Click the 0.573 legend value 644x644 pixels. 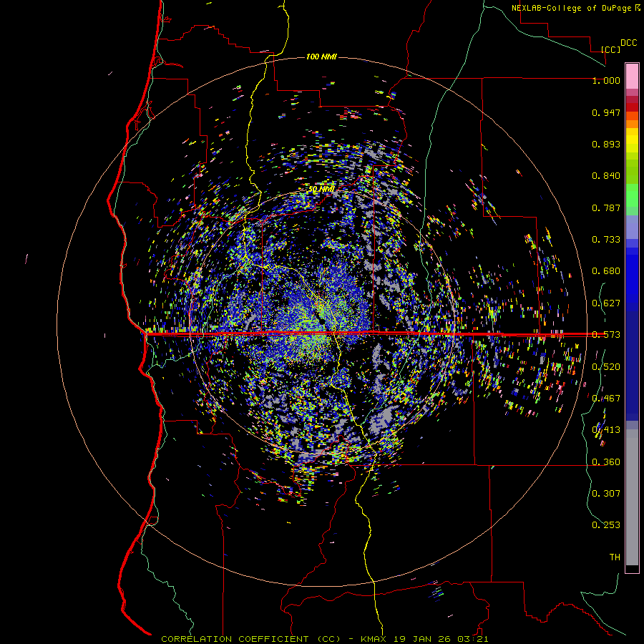click(606, 335)
